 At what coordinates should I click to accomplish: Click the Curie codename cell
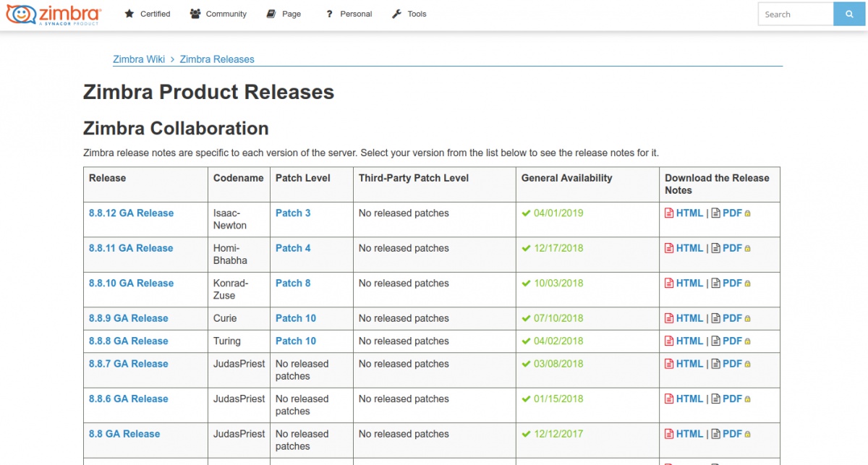[x=239, y=318]
